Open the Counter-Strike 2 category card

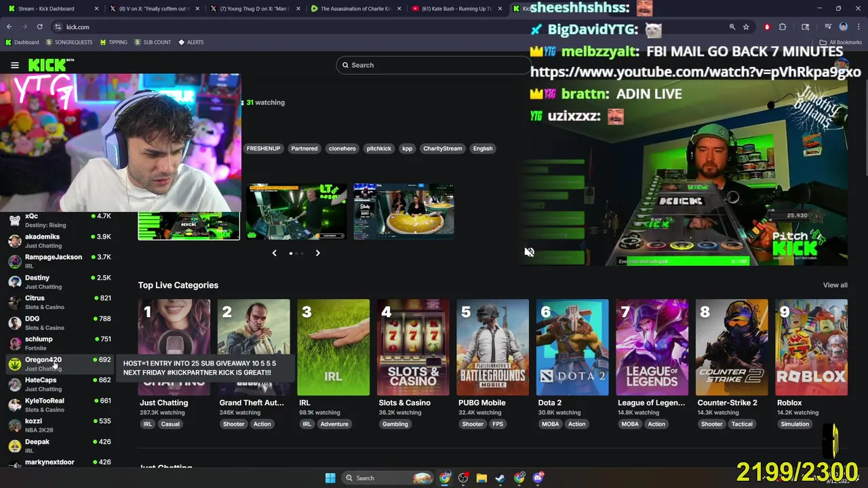pos(732,347)
